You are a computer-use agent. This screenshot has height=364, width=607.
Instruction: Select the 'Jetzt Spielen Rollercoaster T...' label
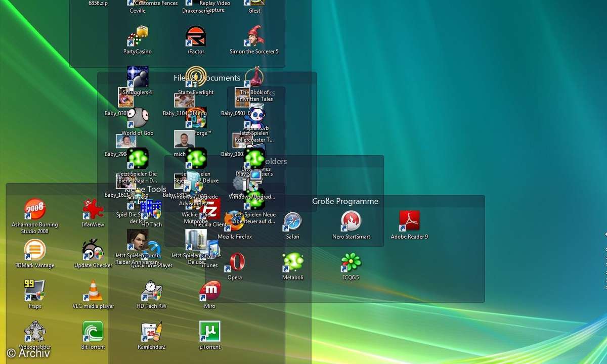click(x=254, y=136)
